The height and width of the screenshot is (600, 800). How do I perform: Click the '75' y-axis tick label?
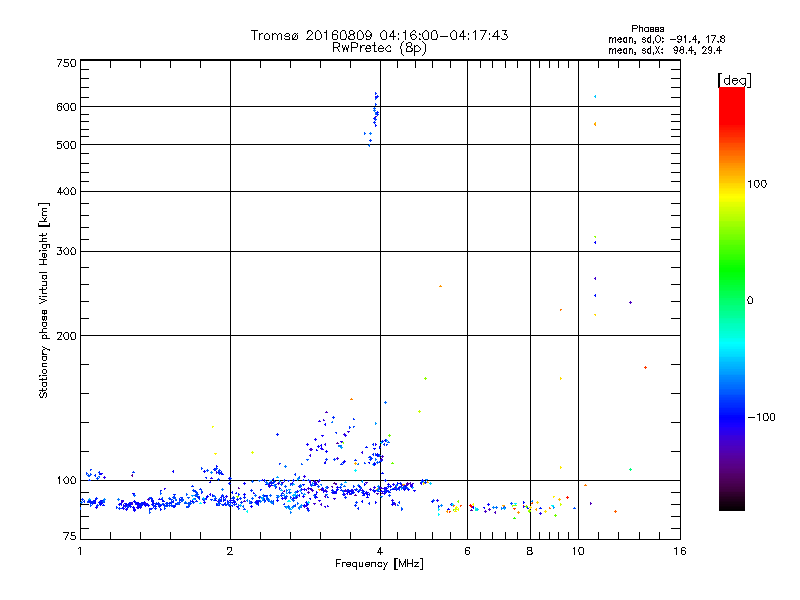click(70, 536)
